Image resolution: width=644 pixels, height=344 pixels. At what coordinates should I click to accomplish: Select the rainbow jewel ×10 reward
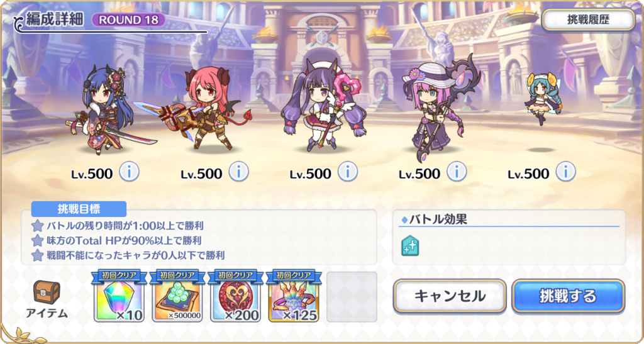[x=119, y=296]
